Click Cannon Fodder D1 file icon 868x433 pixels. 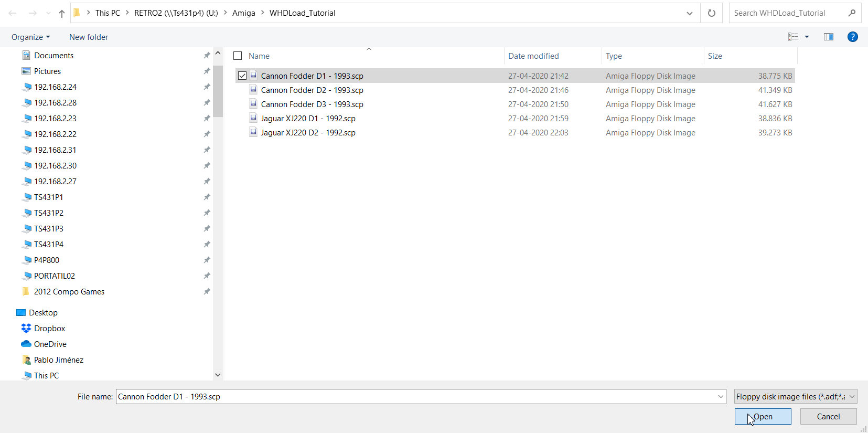point(253,75)
